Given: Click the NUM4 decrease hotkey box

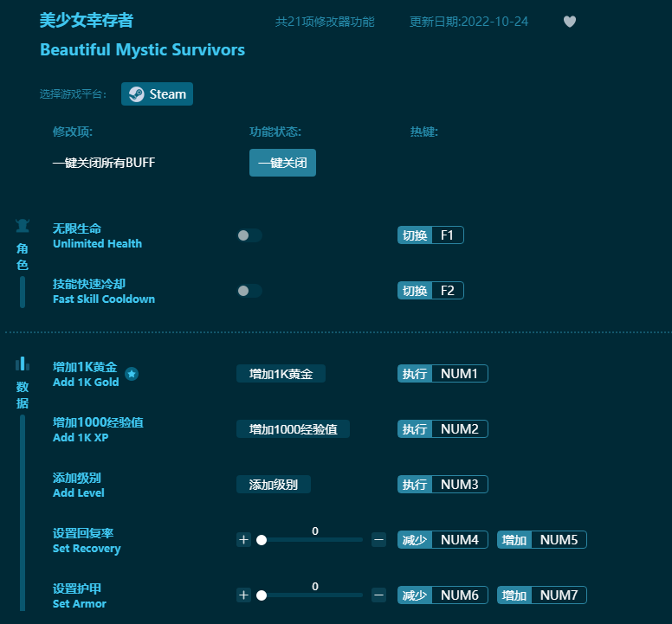Looking at the screenshot, I should click(443, 540).
